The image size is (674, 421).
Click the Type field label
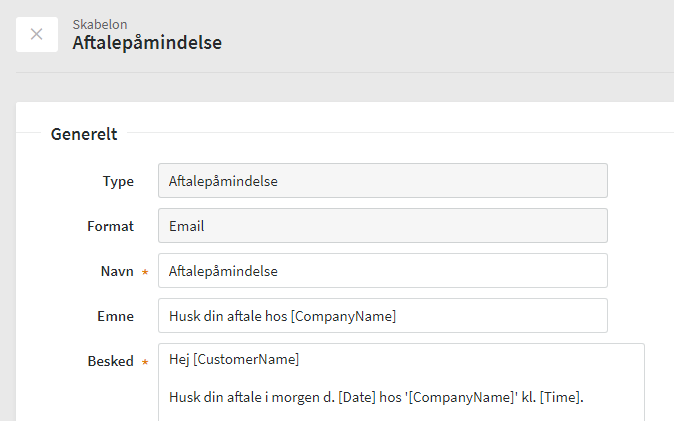pyautogui.click(x=118, y=181)
